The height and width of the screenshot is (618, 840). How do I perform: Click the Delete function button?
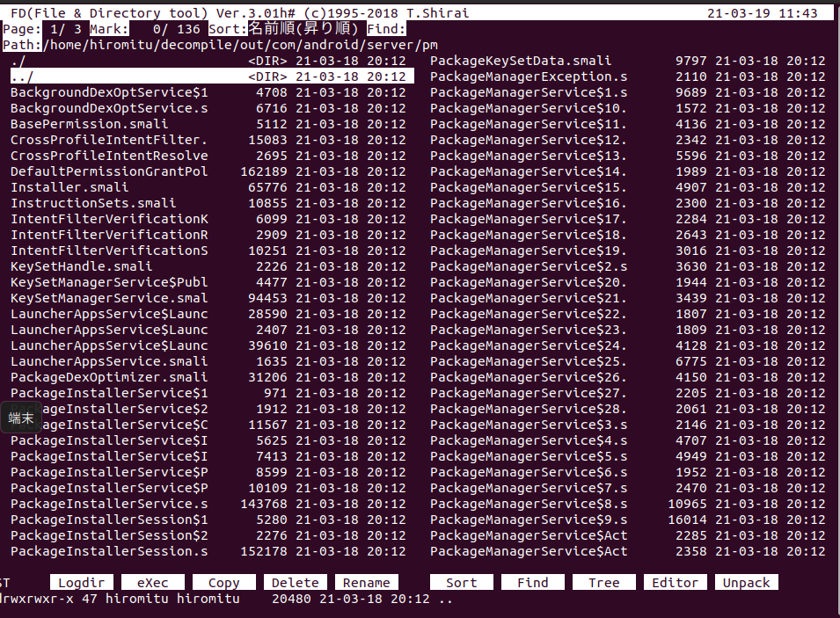[x=296, y=583]
